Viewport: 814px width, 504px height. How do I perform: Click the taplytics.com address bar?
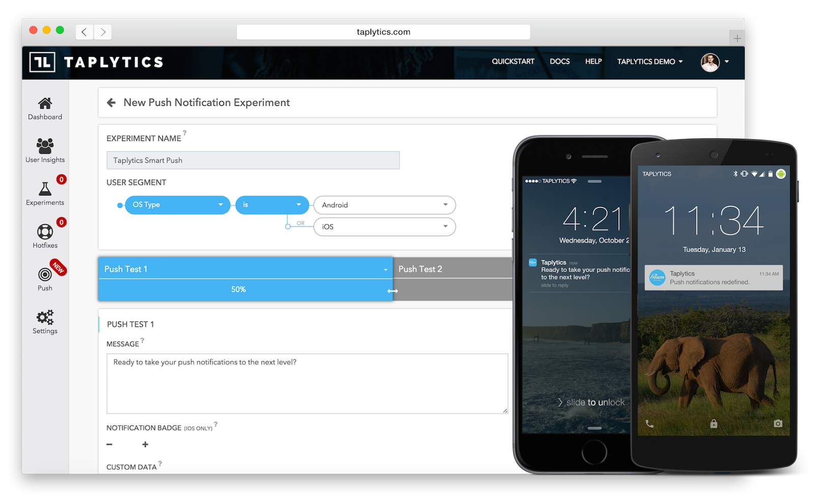383,32
